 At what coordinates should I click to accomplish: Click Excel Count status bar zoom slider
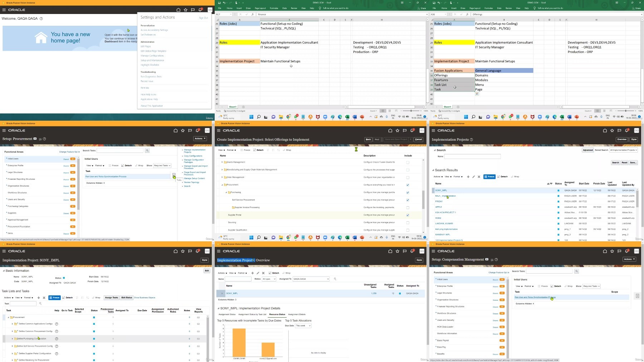[412, 111]
